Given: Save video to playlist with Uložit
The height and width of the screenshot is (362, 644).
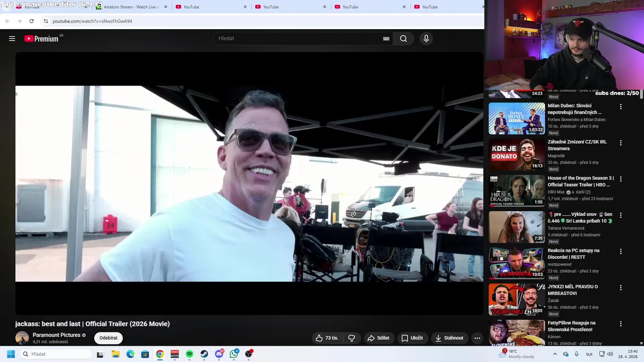Looking at the screenshot, I should pyautogui.click(x=412, y=338).
